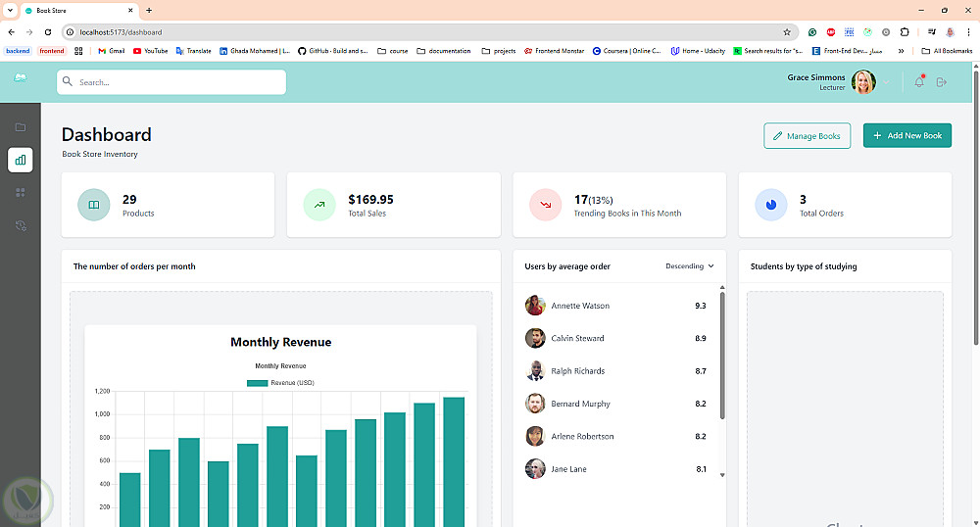The height and width of the screenshot is (527, 980).
Task: Click the Products book icon
Action: (94, 205)
